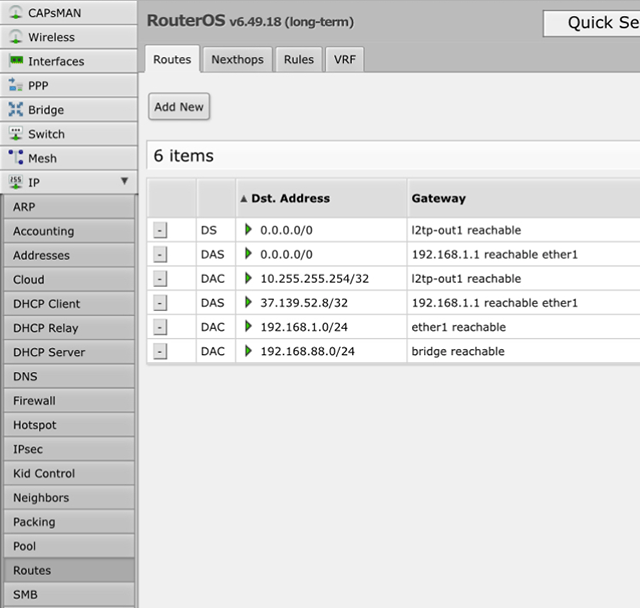Click the Switch menu icon

(16, 134)
